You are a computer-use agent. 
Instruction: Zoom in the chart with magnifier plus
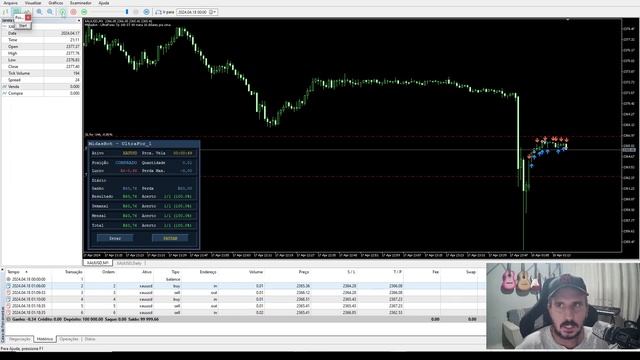click(x=40, y=12)
